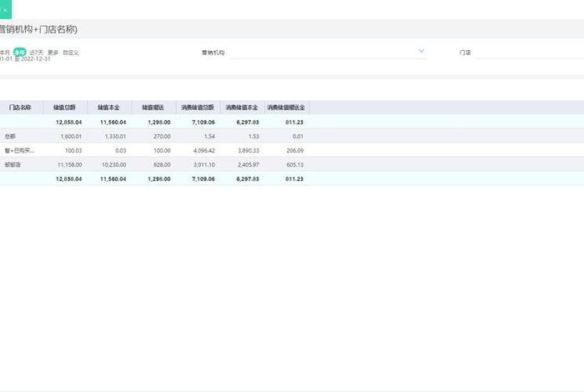This screenshot has width=584, height=392.
Task: Expand the 更多 date options
Action: 53,52
